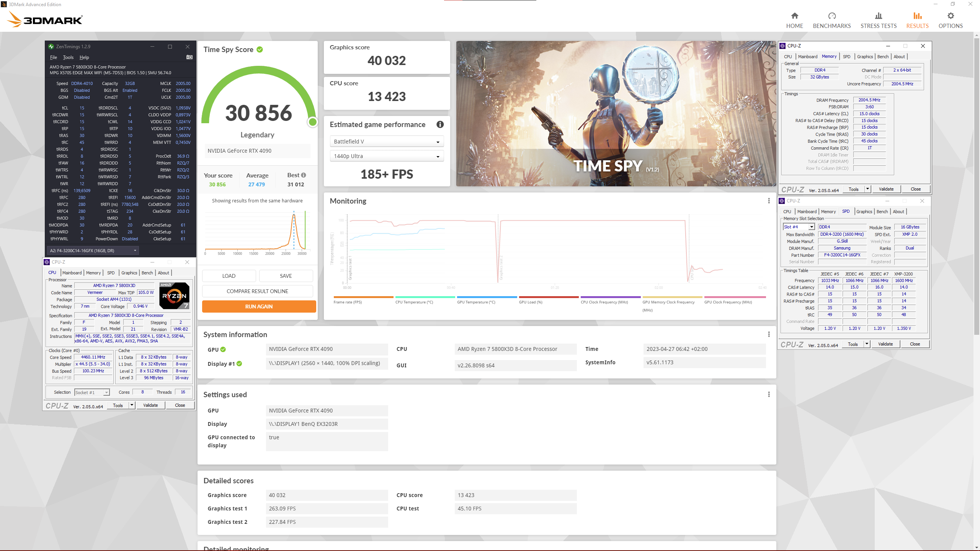980x551 pixels.
Task: Click the F4-3200C14-16GFX part number
Action: click(842, 255)
